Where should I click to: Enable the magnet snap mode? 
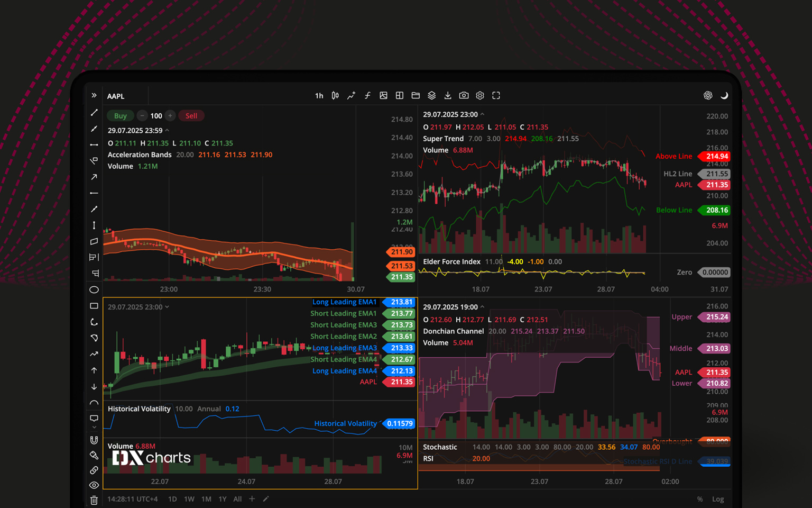(94, 440)
